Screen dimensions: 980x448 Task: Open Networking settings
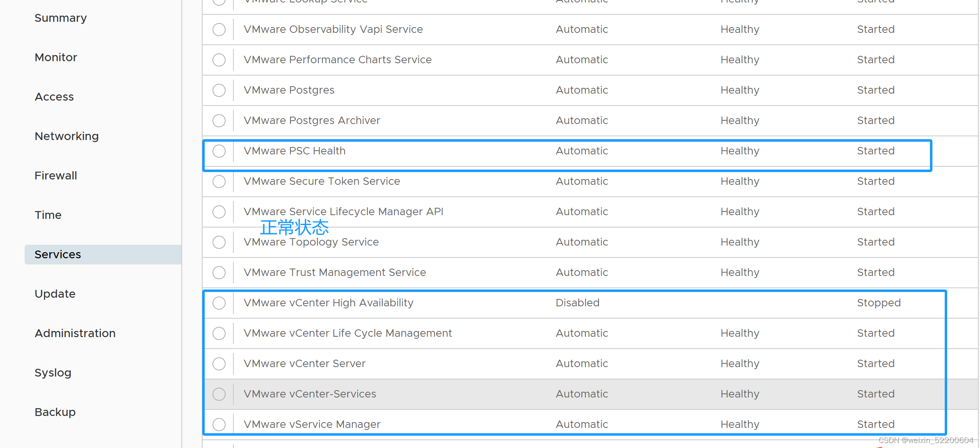(66, 136)
